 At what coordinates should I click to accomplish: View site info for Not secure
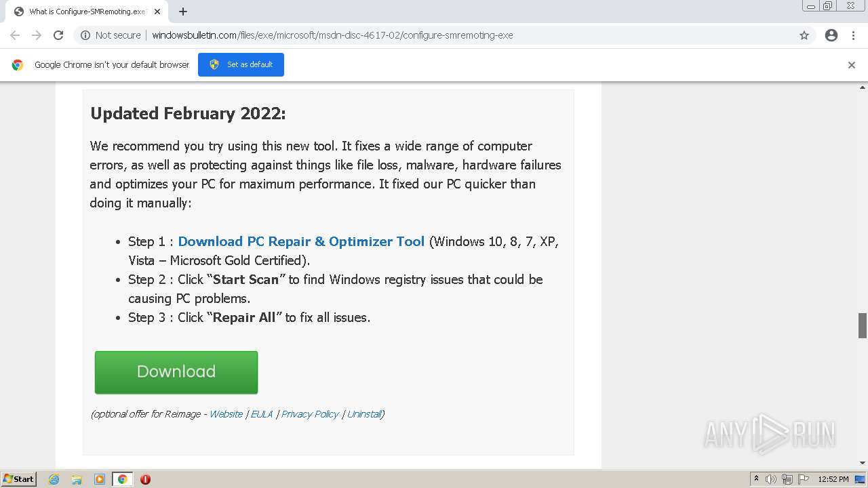(111, 35)
